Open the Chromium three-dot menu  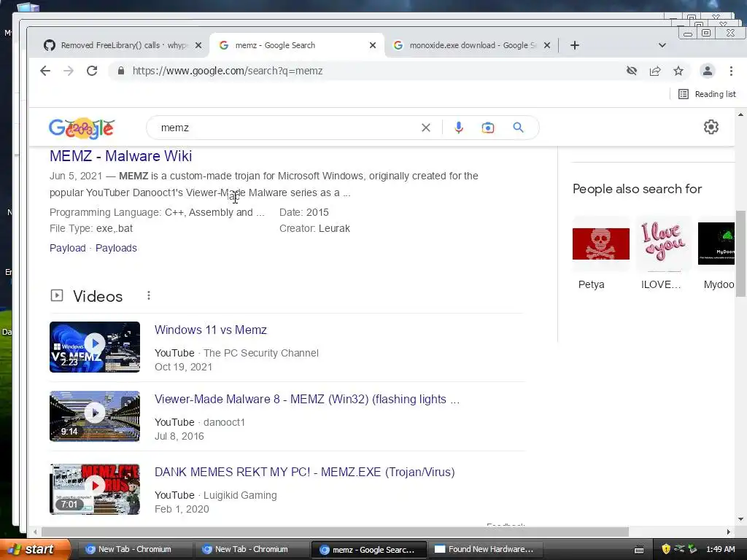click(x=731, y=71)
